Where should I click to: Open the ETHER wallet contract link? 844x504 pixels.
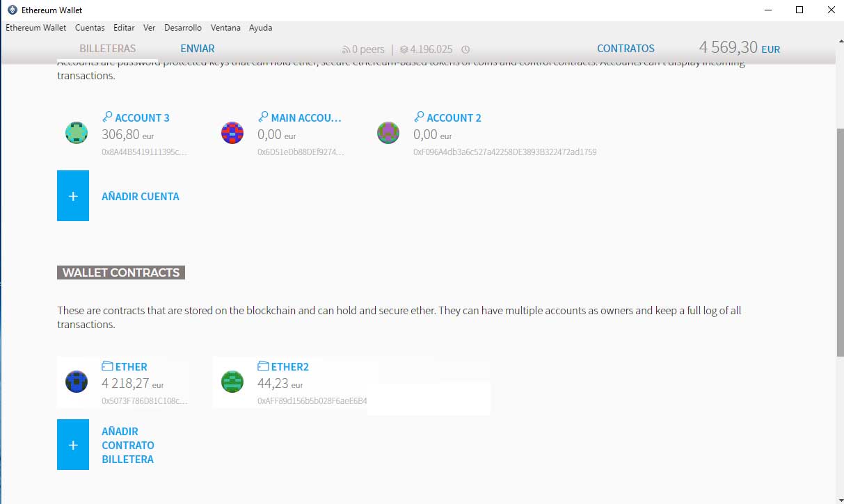[130, 366]
